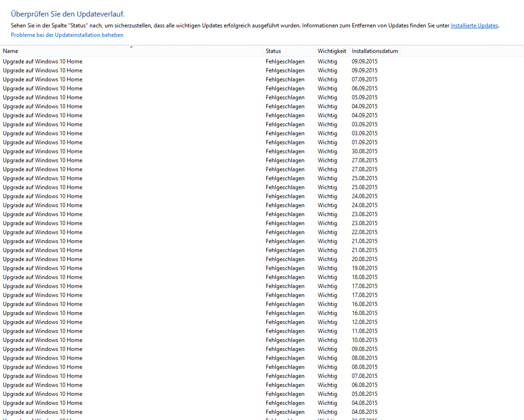Select date cell 06.08.2015
Screen dimensions: 524x420
(364, 385)
